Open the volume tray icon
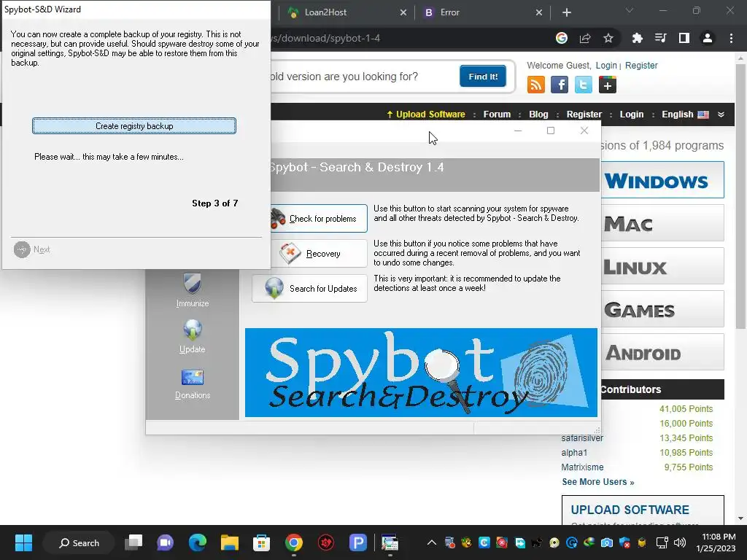Screen dimensions: 747x560 [x=680, y=542]
